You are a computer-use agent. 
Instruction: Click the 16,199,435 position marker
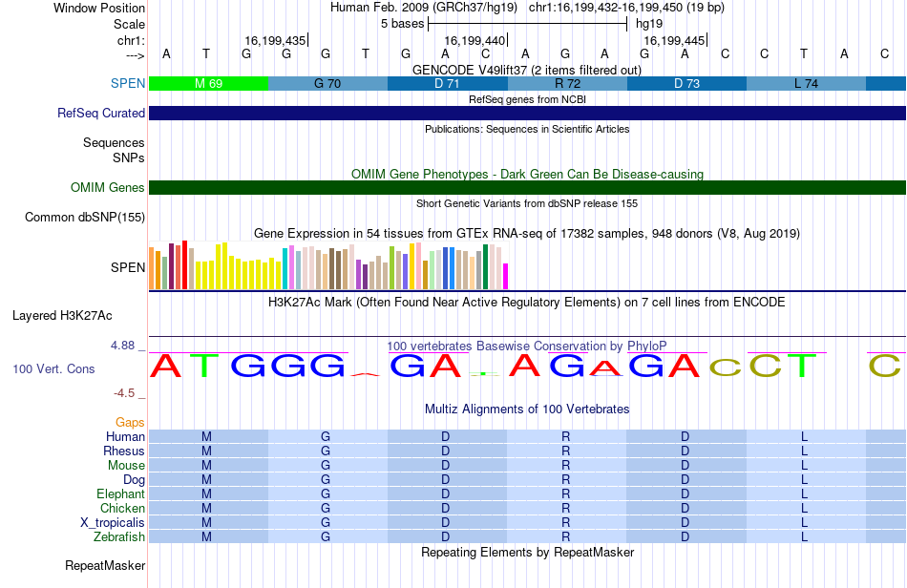(275, 40)
